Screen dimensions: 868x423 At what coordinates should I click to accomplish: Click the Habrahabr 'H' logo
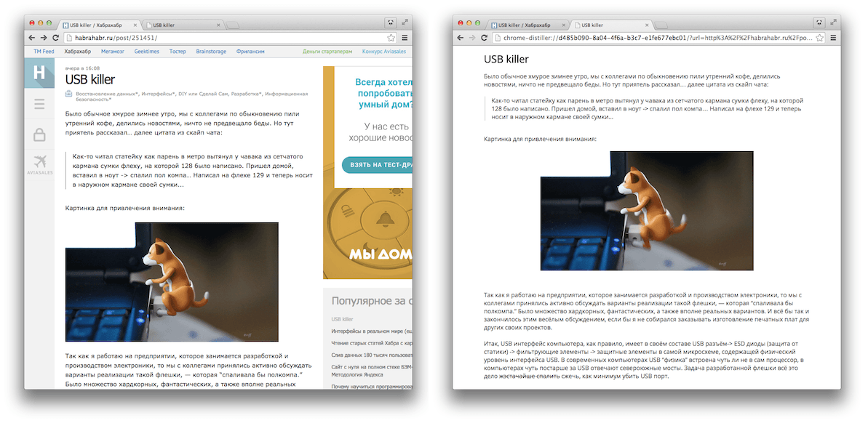coord(39,73)
